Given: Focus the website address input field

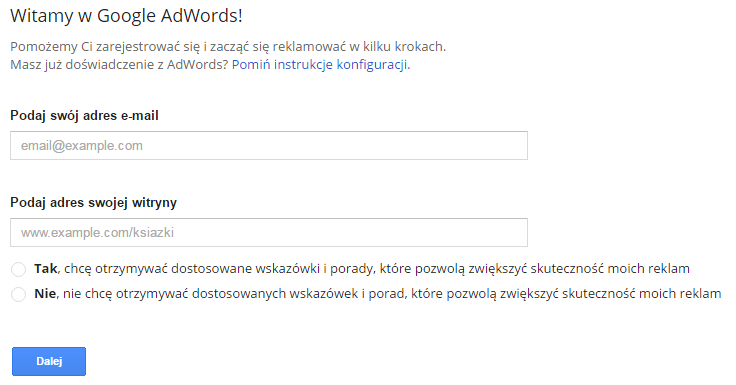Looking at the screenshot, I should pos(269,232).
